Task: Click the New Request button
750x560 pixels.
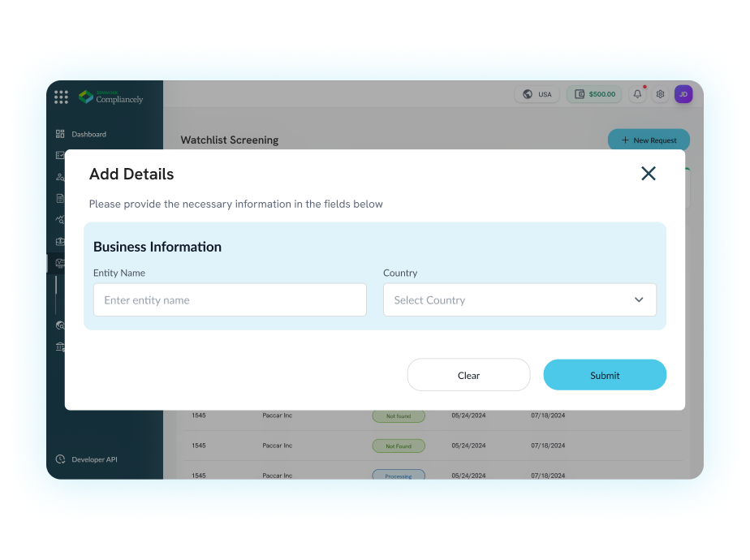Action: point(648,140)
